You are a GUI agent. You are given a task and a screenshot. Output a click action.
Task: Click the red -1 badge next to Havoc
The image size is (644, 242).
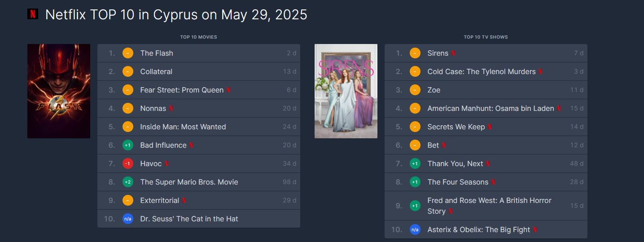(x=128, y=163)
